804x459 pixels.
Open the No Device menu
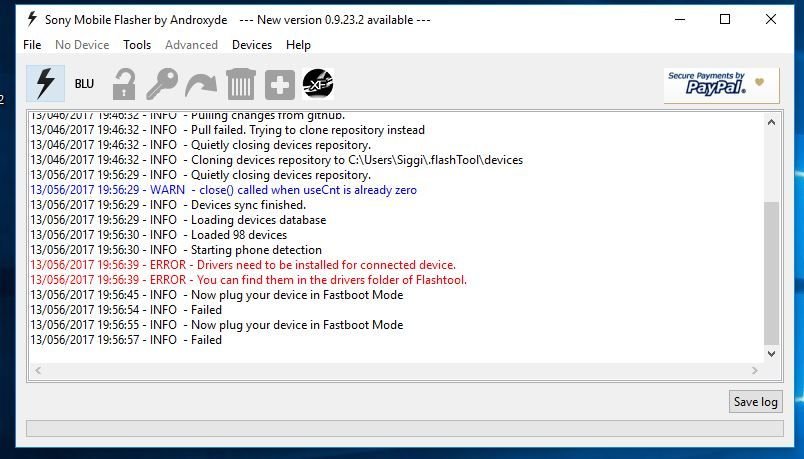coord(82,45)
